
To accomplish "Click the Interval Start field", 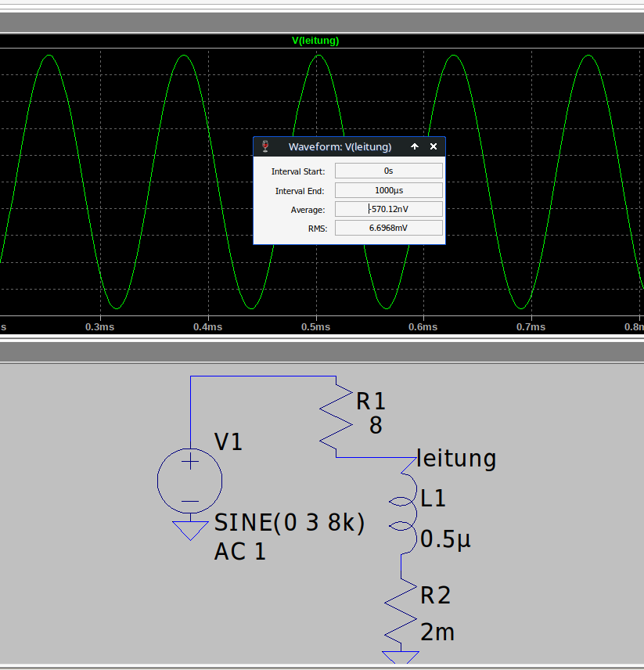I will point(388,171).
